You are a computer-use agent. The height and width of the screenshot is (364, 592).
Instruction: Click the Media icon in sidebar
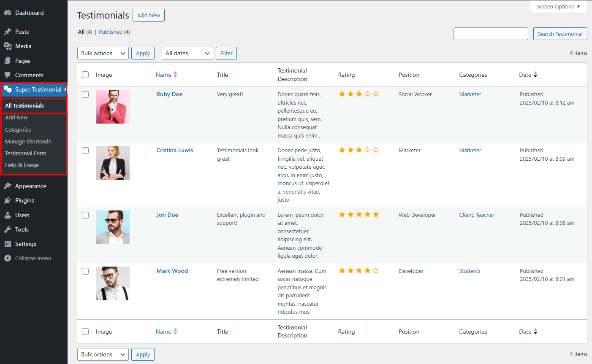tap(8, 46)
